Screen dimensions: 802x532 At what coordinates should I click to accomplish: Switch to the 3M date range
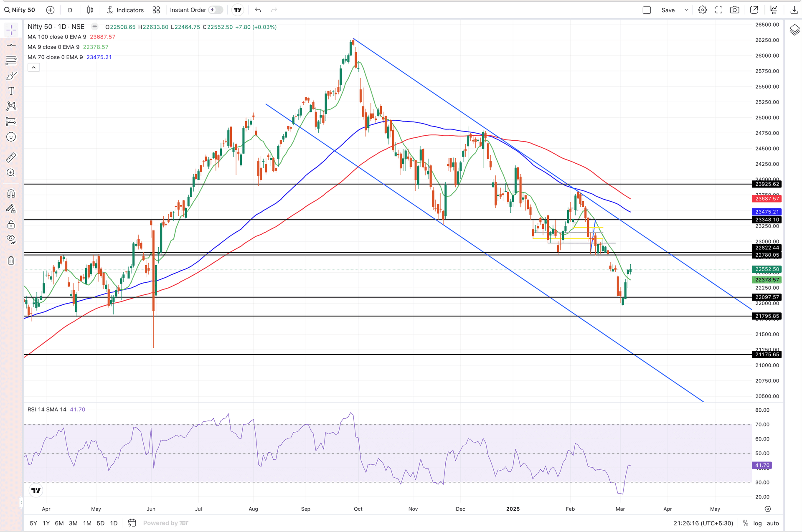click(73, 523)
